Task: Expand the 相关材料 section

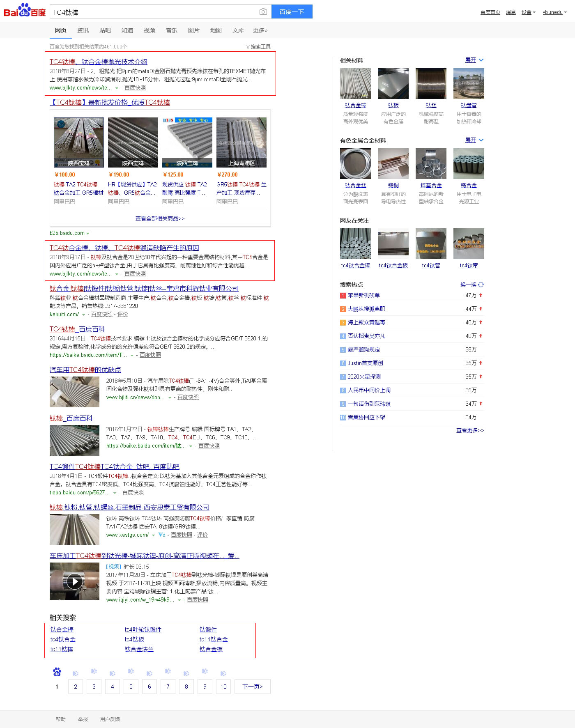Action: pyautogui.click(x=474, y=60)
